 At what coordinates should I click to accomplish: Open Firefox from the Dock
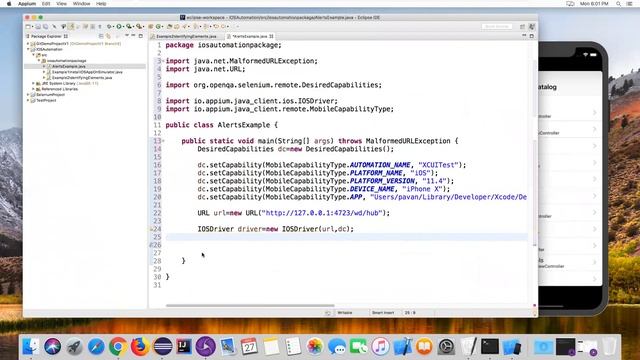140,347
